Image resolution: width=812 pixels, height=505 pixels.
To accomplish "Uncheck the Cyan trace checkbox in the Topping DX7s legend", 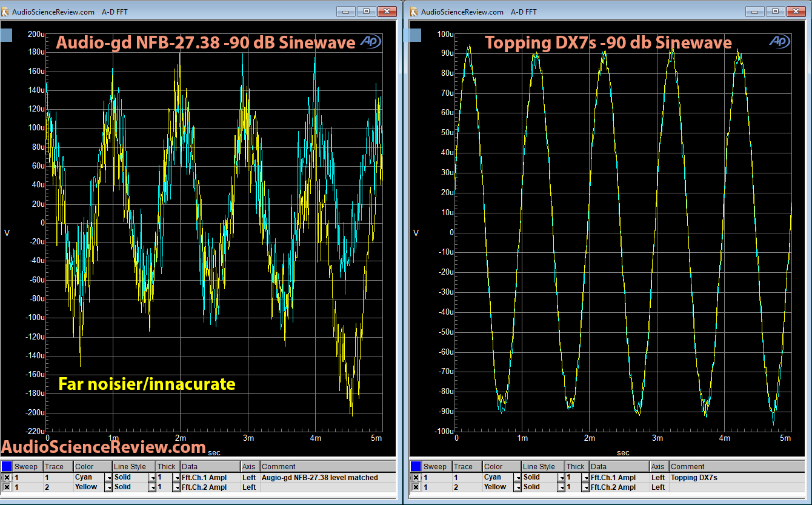I will click(x=416, y=478).
